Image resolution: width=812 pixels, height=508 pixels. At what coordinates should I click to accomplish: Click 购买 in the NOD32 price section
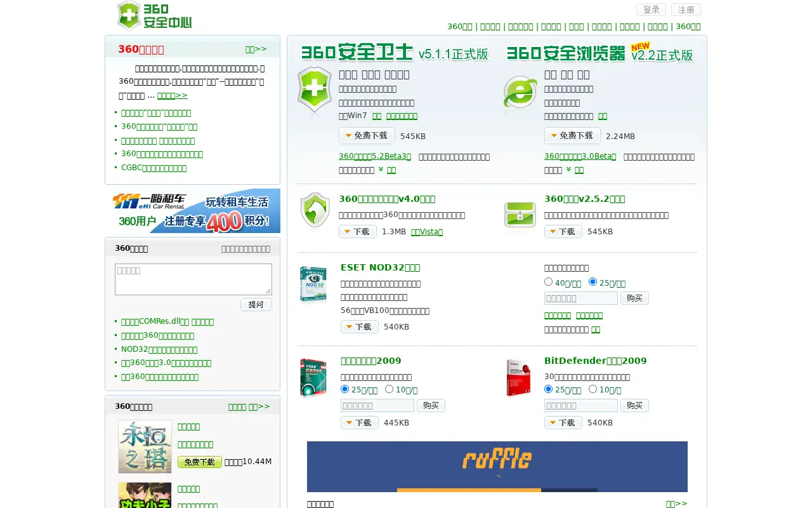click(x=634, y=298)
